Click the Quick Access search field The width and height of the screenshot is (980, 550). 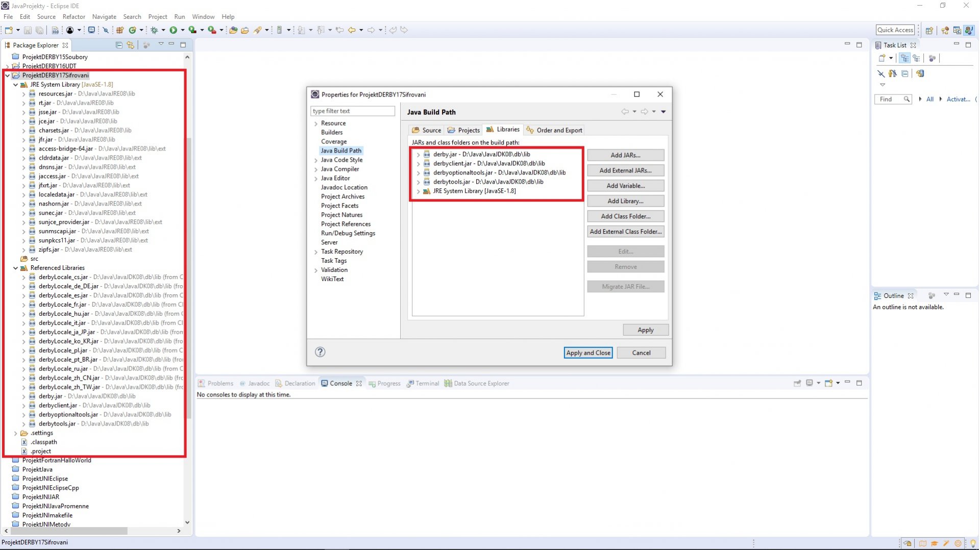[x=895, y=30]
